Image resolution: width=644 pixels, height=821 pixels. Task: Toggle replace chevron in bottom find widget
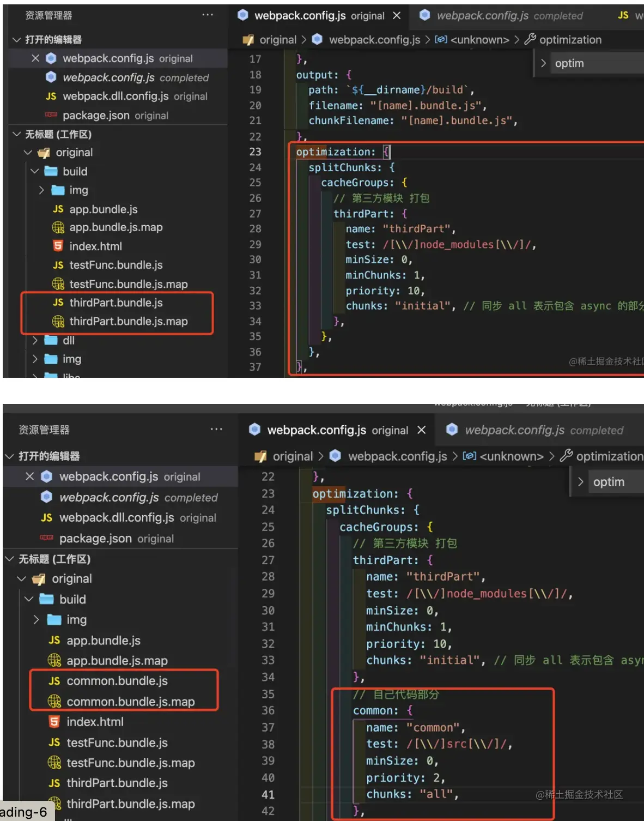[580, 482]
